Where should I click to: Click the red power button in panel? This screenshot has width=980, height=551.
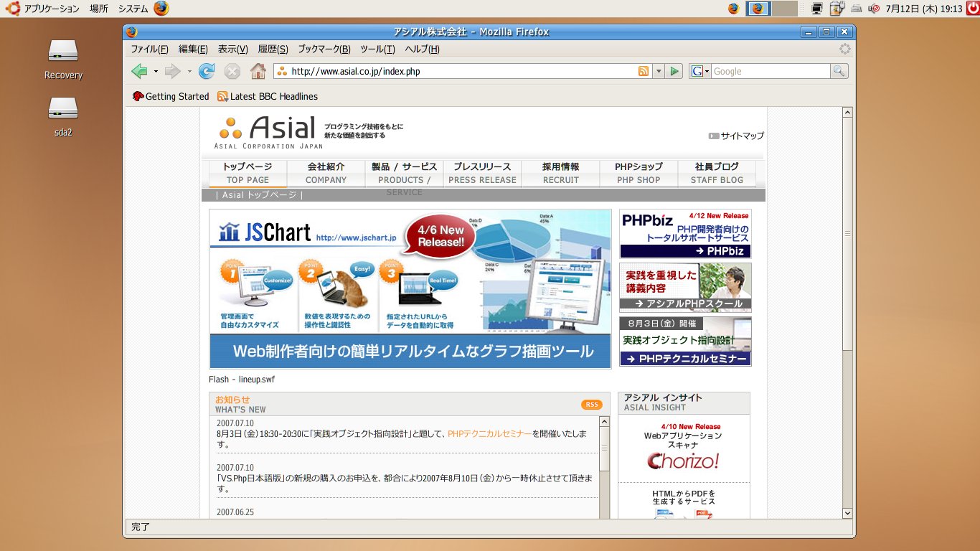tap(972, 9)
